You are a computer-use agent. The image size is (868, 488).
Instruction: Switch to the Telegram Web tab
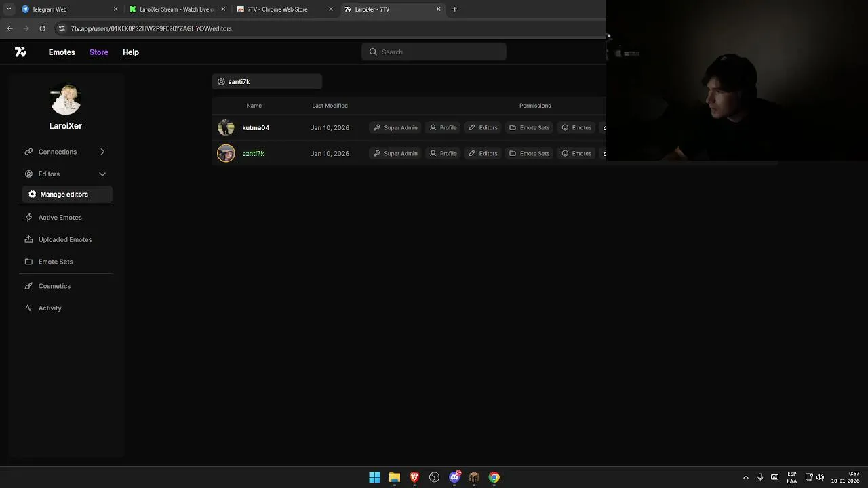68,9
